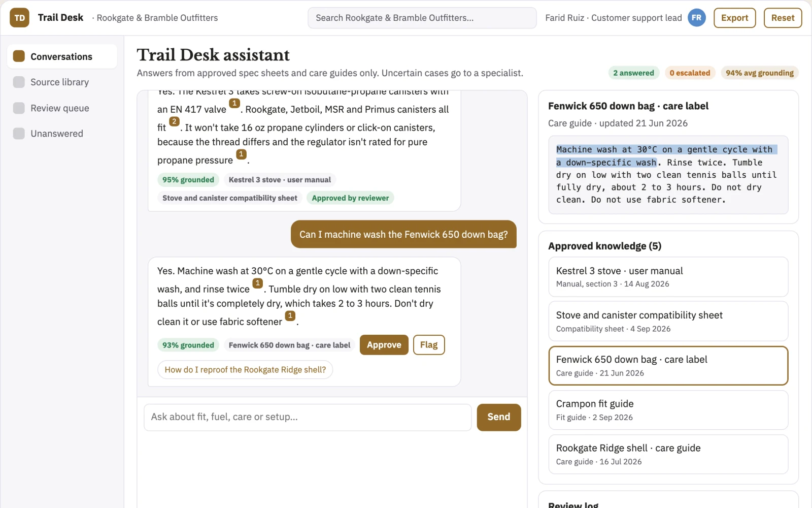Open the FR user avatar
This screenshot has height=508, width=812.
click(696, 18)
